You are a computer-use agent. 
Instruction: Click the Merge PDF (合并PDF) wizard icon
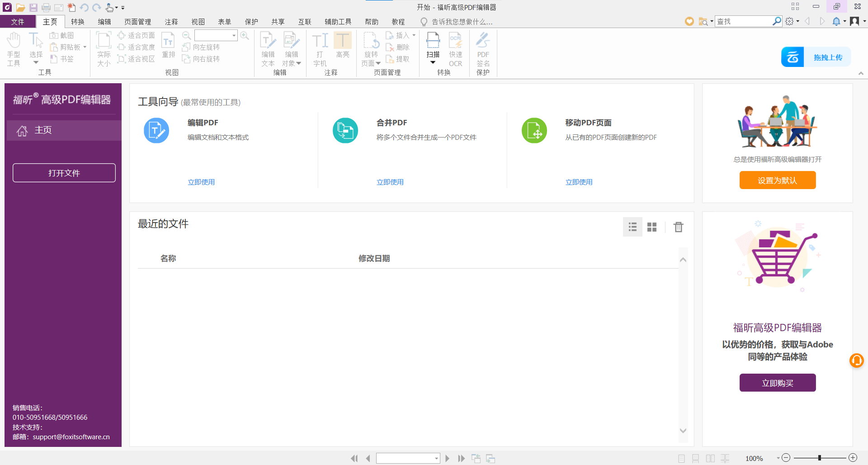click(345, 131)
